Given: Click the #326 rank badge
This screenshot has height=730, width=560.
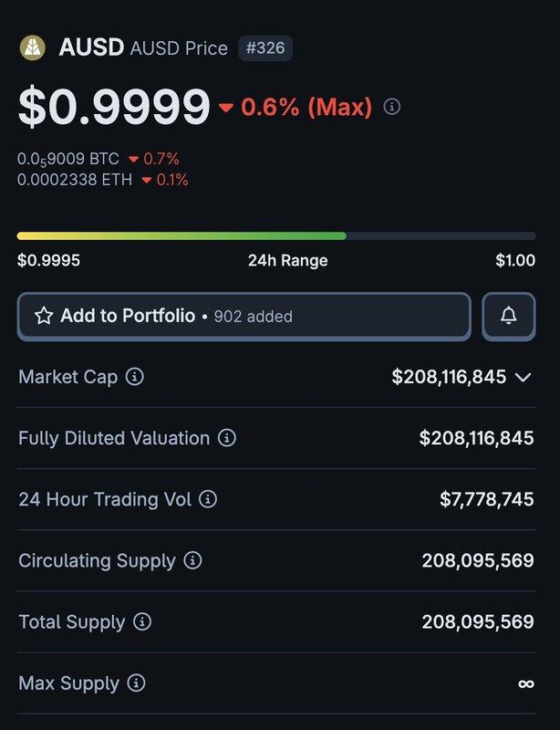Looking at the screenshot, I should click(265, 48).
